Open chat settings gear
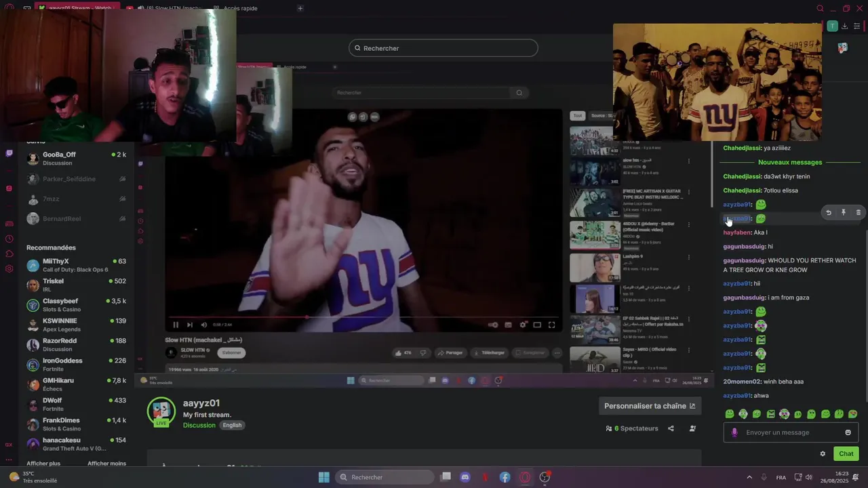This screenshot has width=868, height=488. [823, 454]
